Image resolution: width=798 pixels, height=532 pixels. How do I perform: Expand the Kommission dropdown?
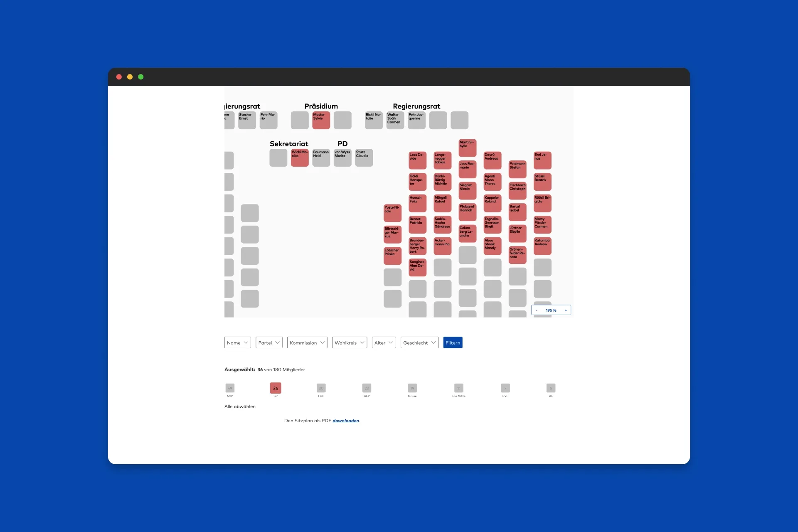pos(307,342)
